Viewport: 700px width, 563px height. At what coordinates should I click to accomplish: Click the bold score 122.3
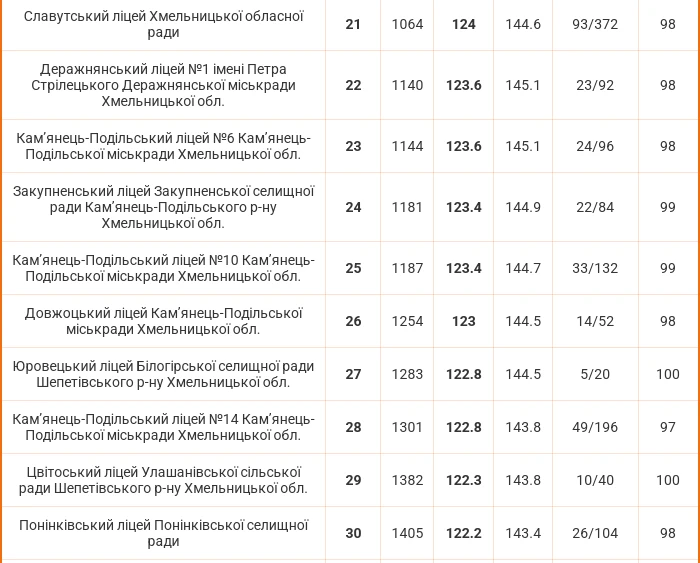tap(463, 480)
